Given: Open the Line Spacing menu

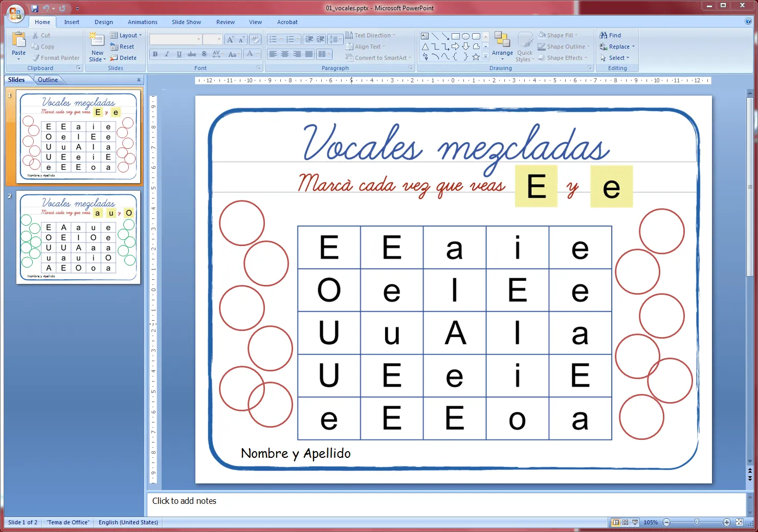Looking at the screenshot, I should tap(335, 39).
